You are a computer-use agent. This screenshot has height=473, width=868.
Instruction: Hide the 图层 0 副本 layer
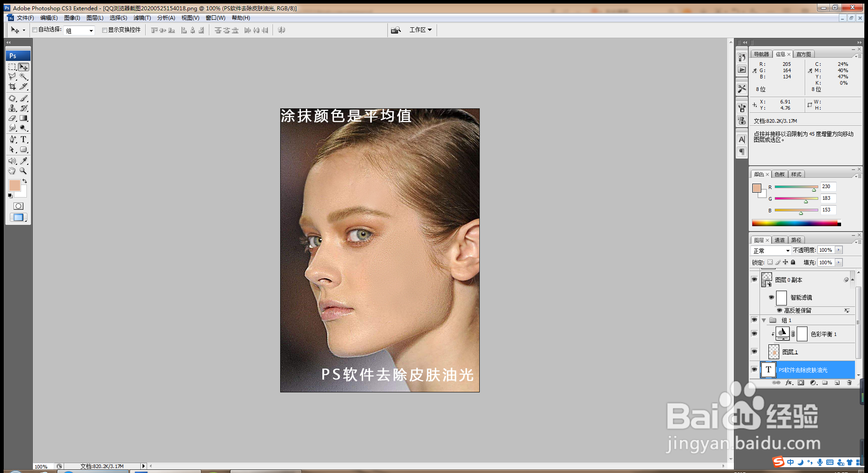754,279
